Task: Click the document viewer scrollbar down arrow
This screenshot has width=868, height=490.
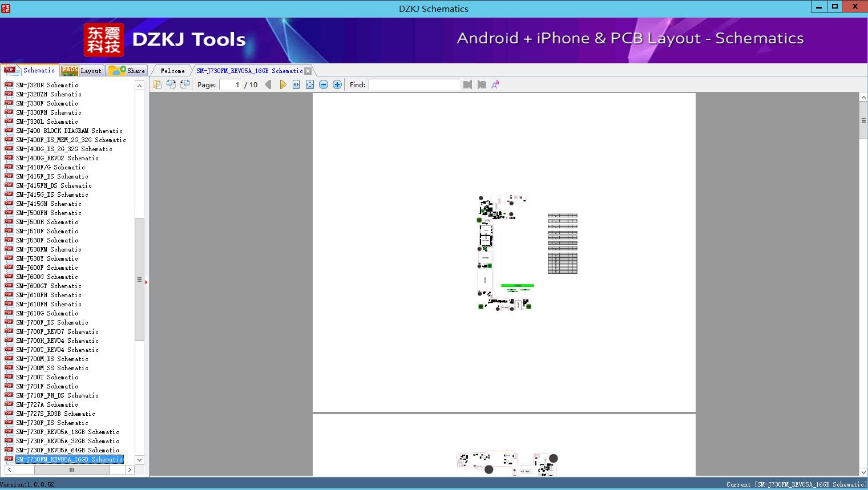Action: coord(863,472)
